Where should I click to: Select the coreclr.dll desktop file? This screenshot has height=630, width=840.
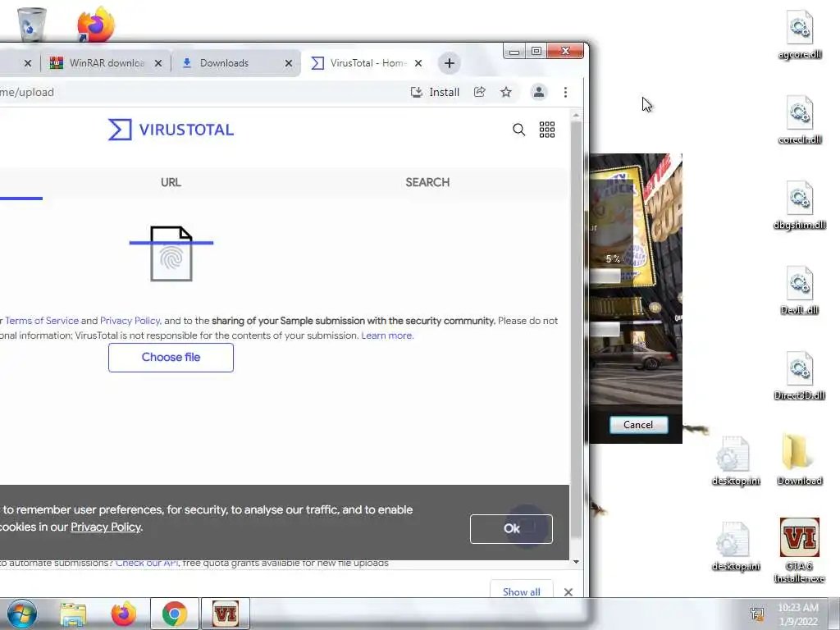(x=799, y=120)
